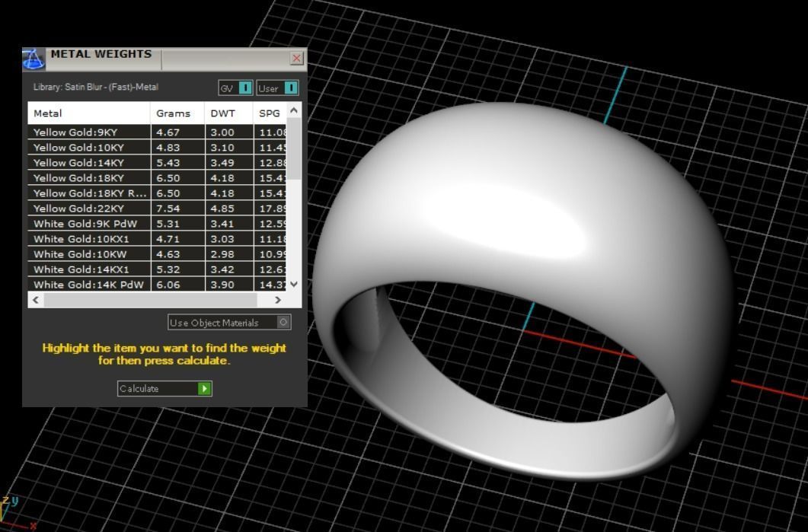Sort by Grams column header

tap(177, 113)
